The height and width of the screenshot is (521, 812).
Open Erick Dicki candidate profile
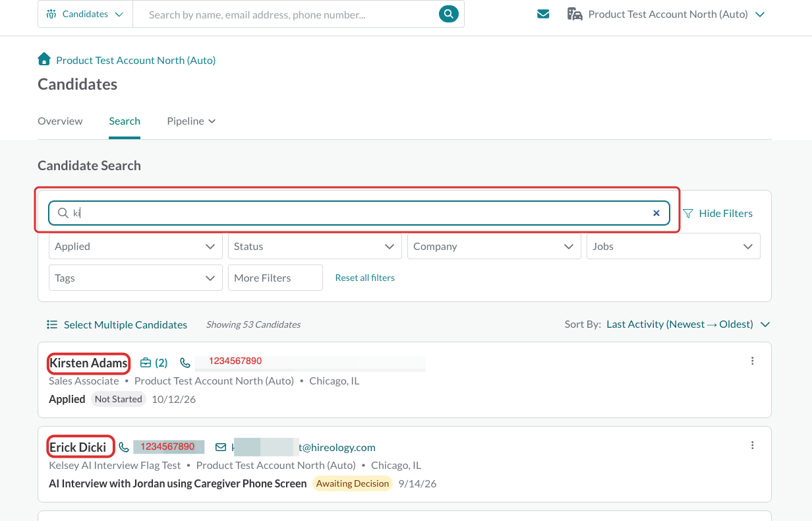tap(78, 447)
